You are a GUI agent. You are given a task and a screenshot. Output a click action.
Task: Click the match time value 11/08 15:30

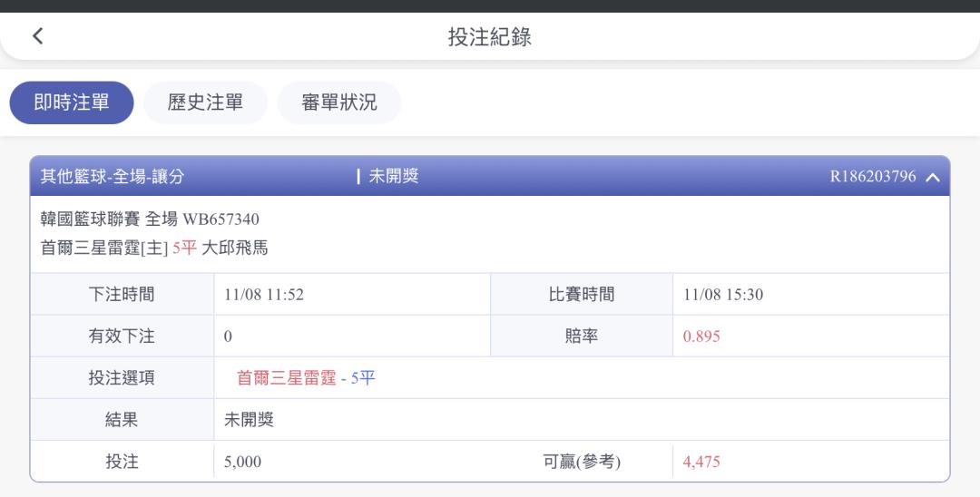click(723, 295)
